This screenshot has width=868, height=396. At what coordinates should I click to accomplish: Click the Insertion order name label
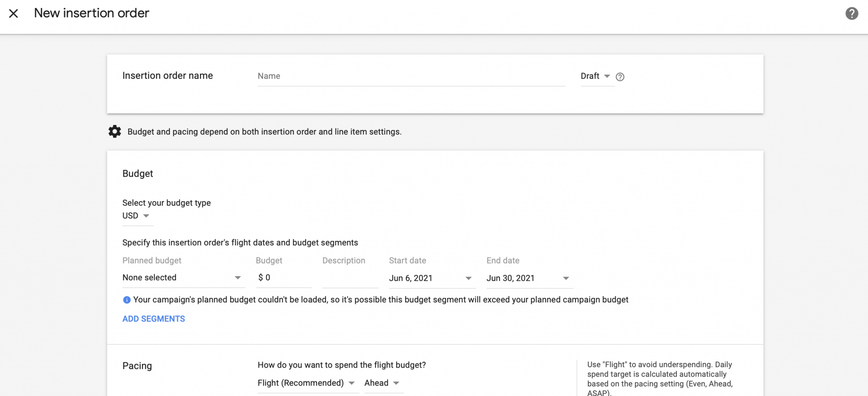click(x=167, y=75)
